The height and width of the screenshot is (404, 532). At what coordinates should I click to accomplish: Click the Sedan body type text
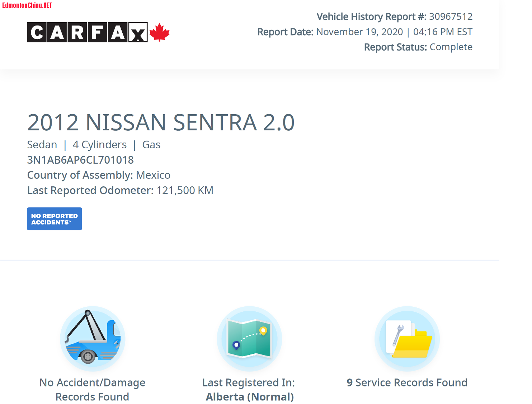tap(42, 145)
